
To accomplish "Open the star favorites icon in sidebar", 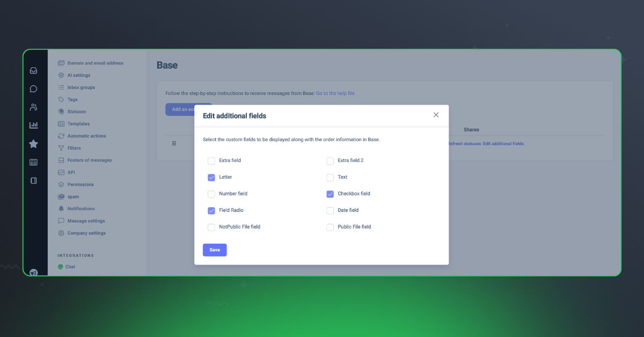I will [x=33, y=144].
